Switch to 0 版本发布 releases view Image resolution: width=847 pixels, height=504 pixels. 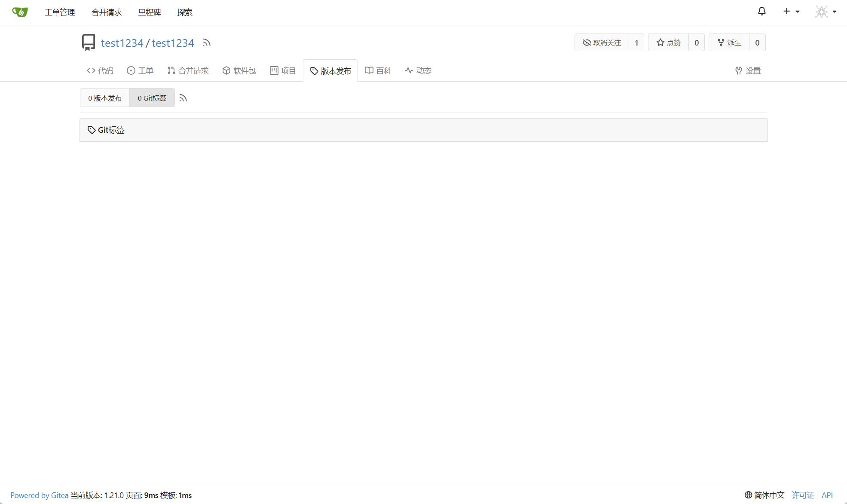coord(105,98)
